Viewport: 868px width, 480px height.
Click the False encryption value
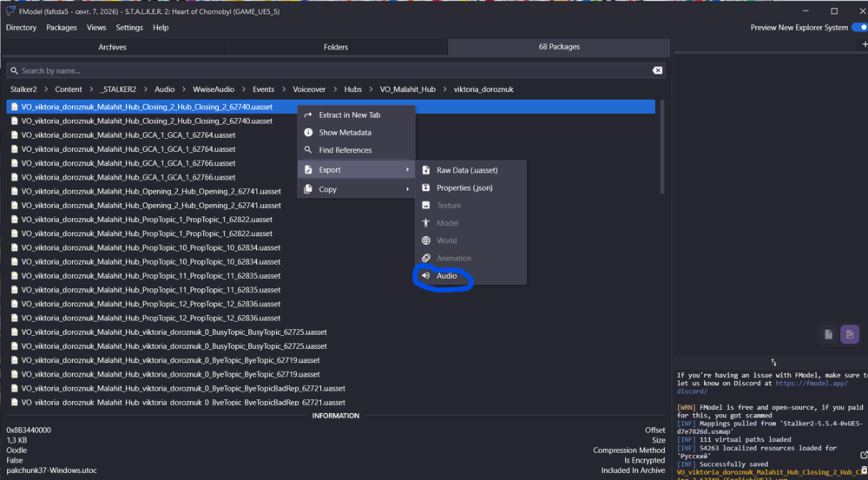coord(15,460)
